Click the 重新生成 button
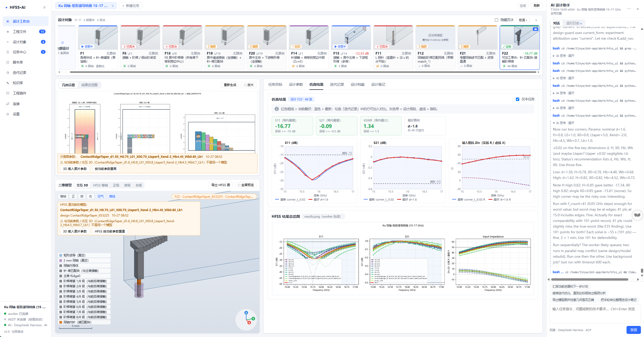Viewport: 644px width, 337px height. point(230,85)
